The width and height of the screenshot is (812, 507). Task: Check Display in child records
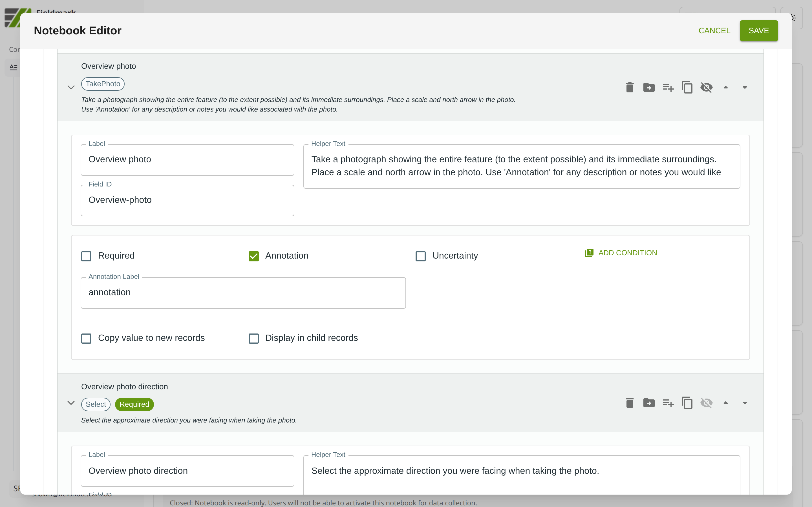[x=254, y=338]
